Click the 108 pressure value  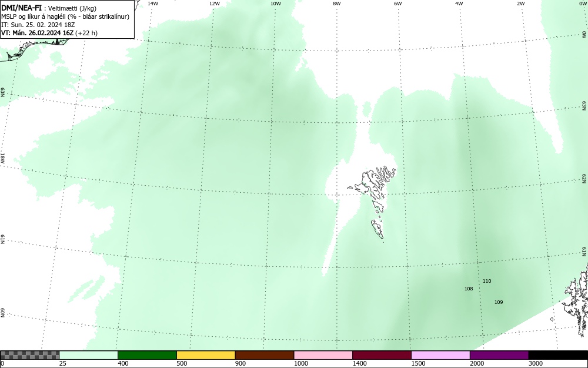[469, 289]
